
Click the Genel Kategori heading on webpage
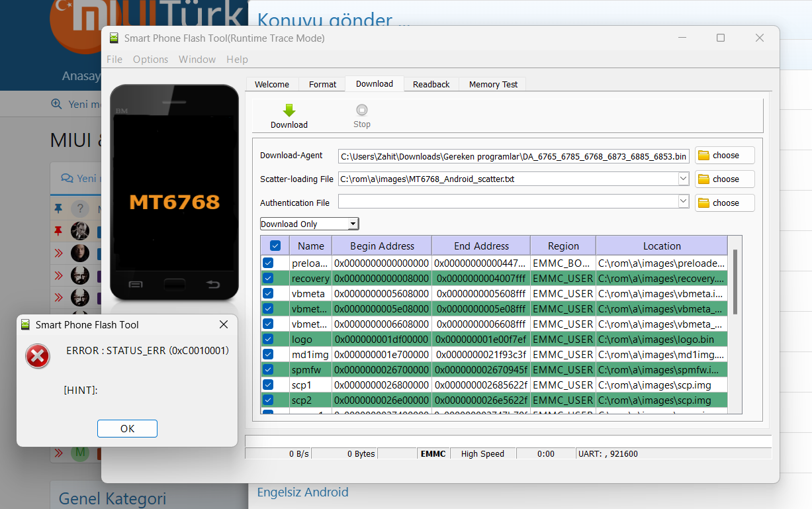click(113, 498)
